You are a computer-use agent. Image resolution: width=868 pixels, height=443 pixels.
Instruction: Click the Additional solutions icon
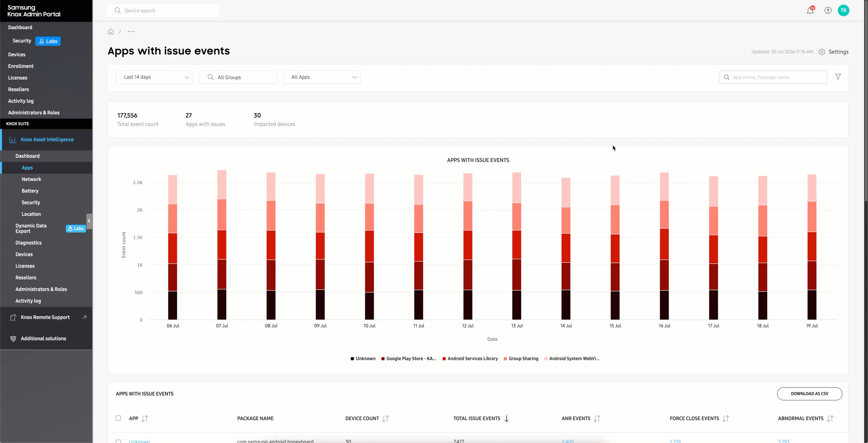pyautogui.click(x=13, y=339)
